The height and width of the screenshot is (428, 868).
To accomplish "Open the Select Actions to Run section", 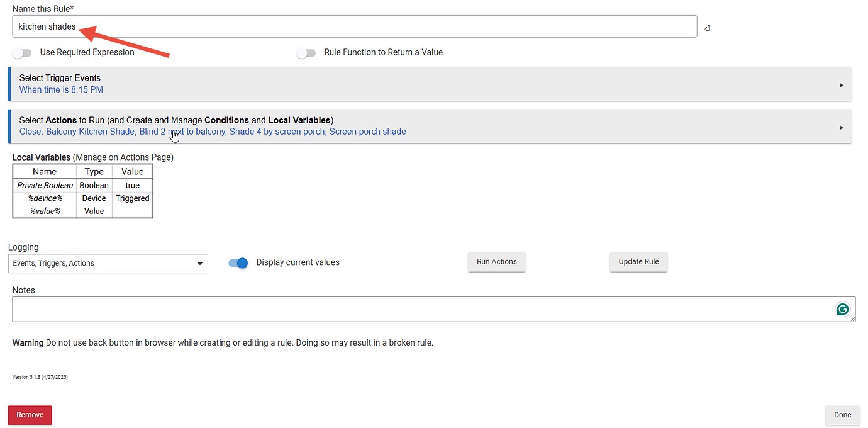I will point(176,120).
